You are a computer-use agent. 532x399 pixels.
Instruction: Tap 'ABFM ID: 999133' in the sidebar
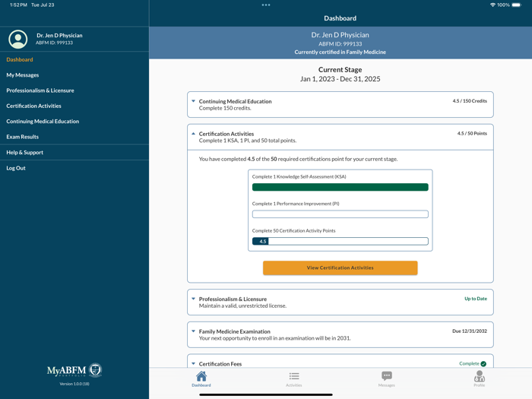(54, 43)
